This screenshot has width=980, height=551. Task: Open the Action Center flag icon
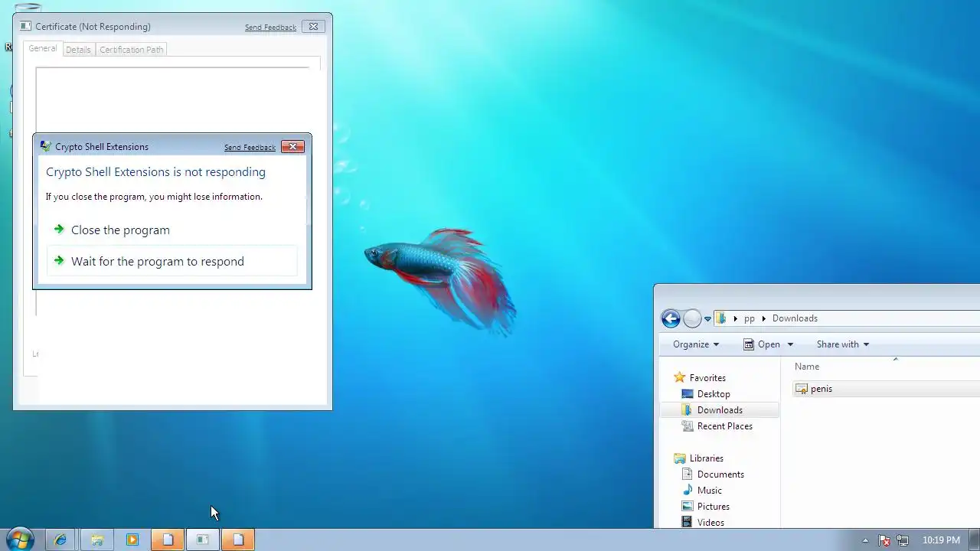pyautogui.click(x=884, y=540)
